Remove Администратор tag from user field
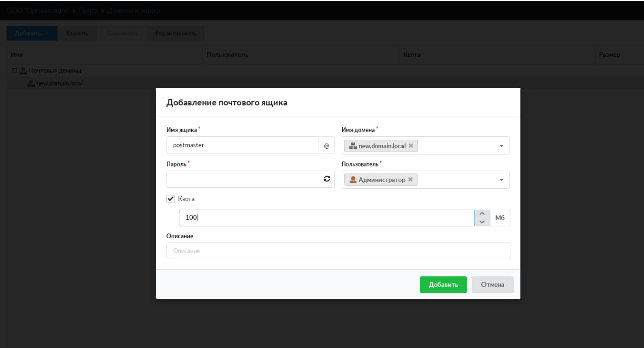644x348 pixels. pos(410,180)
